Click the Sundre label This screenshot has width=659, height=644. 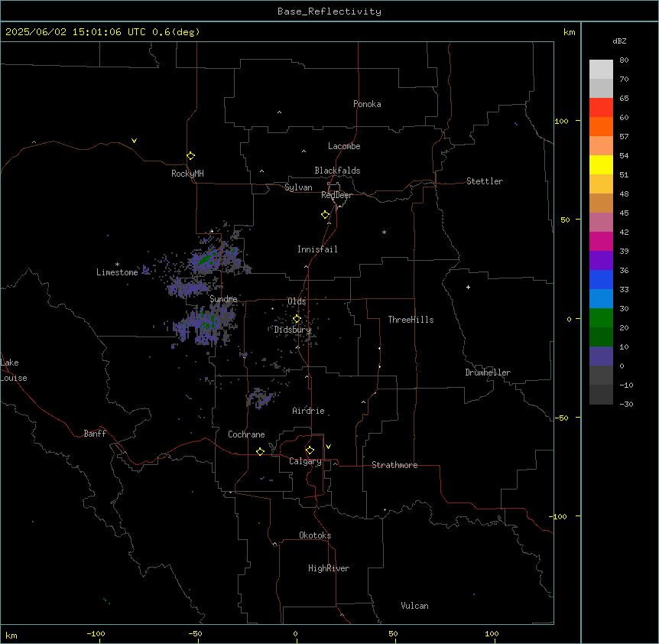[x=223, y=299]
